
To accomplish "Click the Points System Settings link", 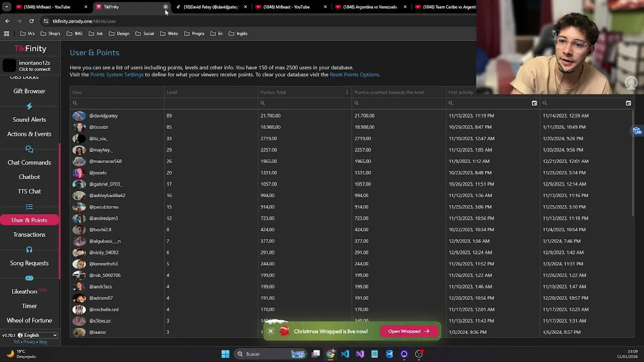I will (117, 74).
